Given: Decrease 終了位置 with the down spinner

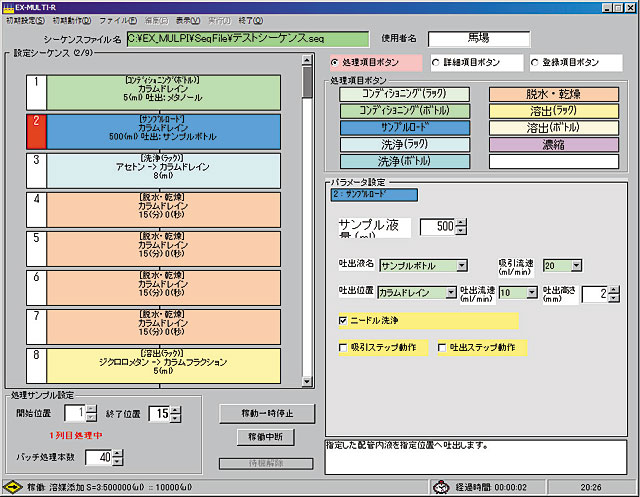Looking at the screenshot, I should 175,418.
